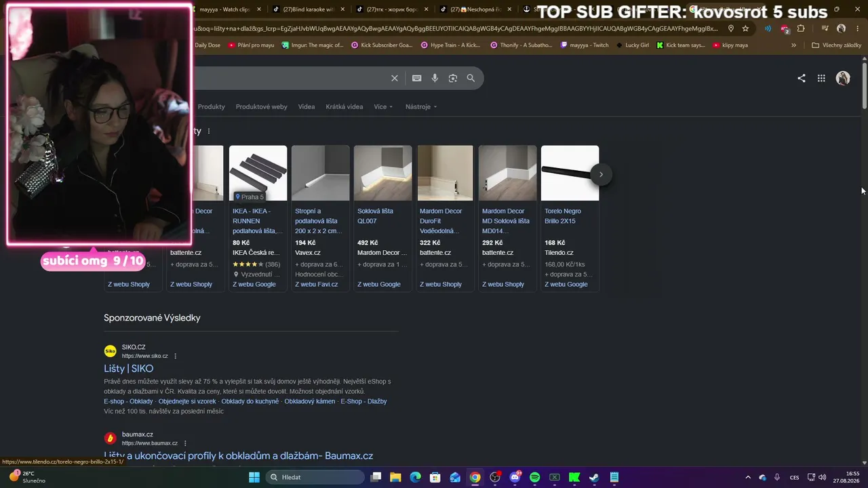Expand the Více search filter dropdown
The width and height of the screenshot is (868, 488).
(x=383, y=106)
